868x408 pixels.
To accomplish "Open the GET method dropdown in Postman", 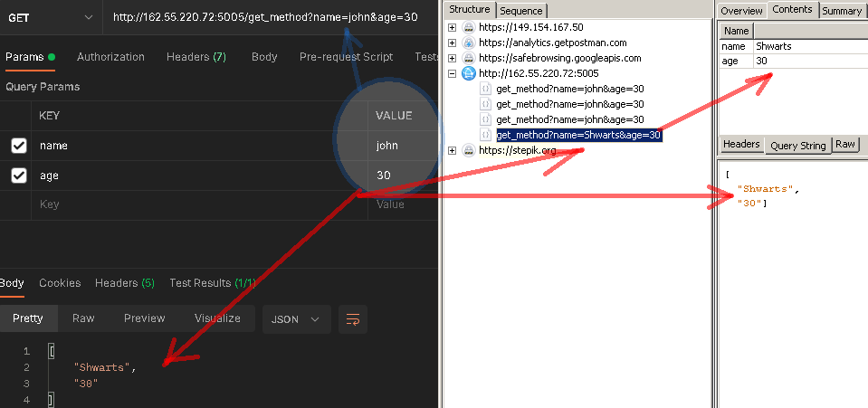I will click(51, 17).
